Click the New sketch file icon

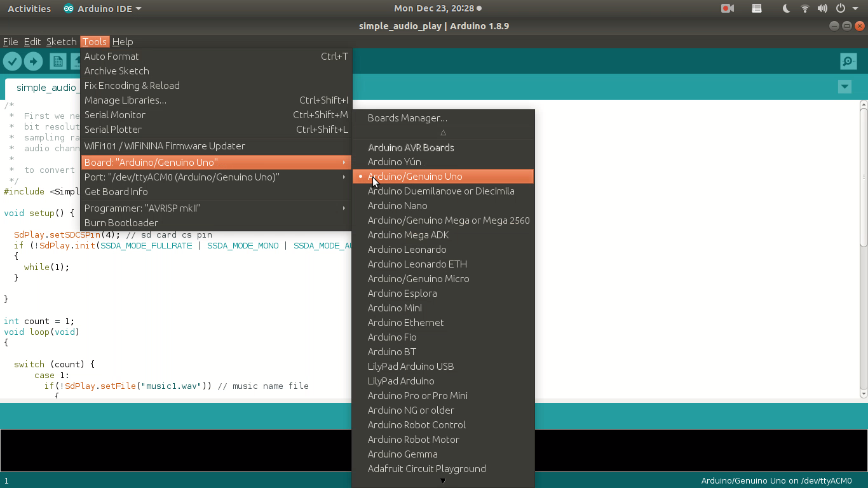point(58,61)
